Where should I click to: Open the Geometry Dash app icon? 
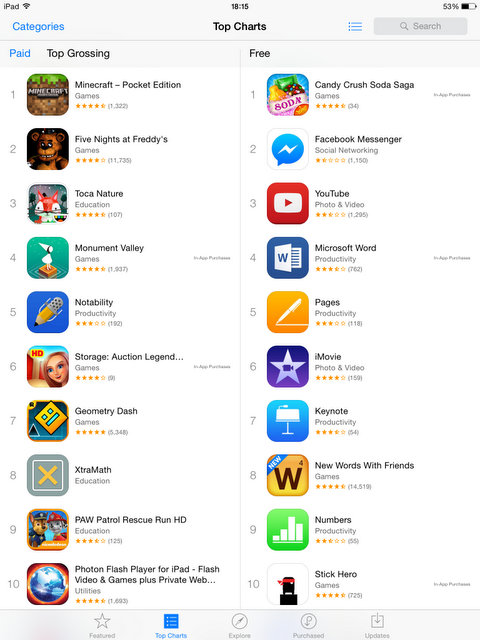tap(48, 421)
